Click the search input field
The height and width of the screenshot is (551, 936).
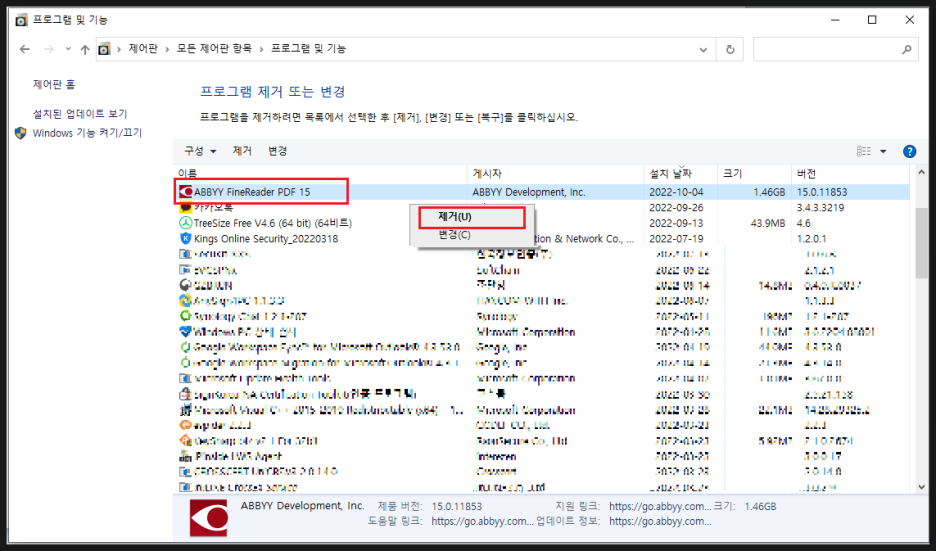click(827, 50)
